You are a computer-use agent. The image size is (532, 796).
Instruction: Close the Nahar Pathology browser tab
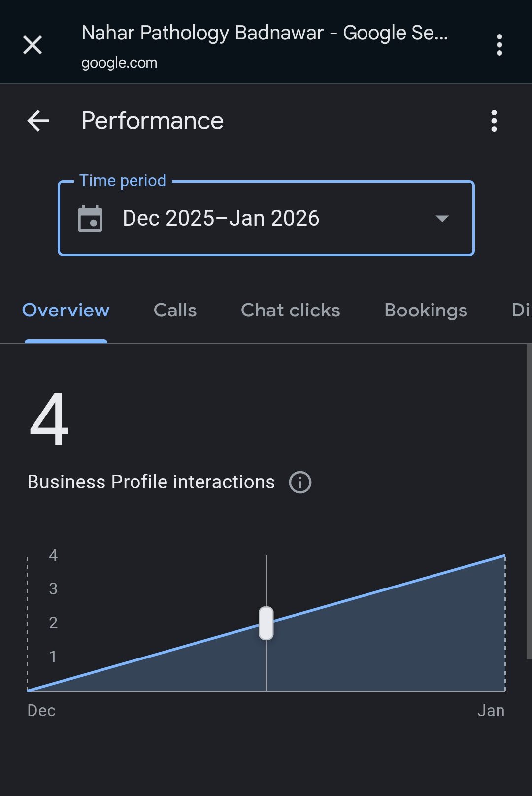point(33,45)
